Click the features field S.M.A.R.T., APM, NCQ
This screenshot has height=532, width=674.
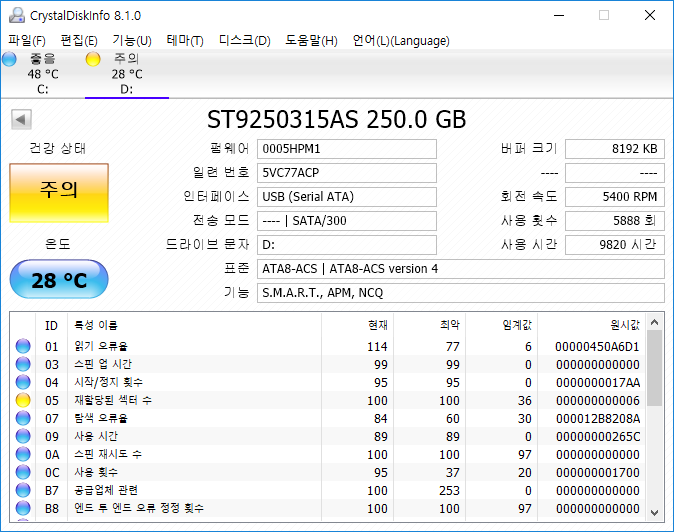pyautogui.click(x=461, y=293)
